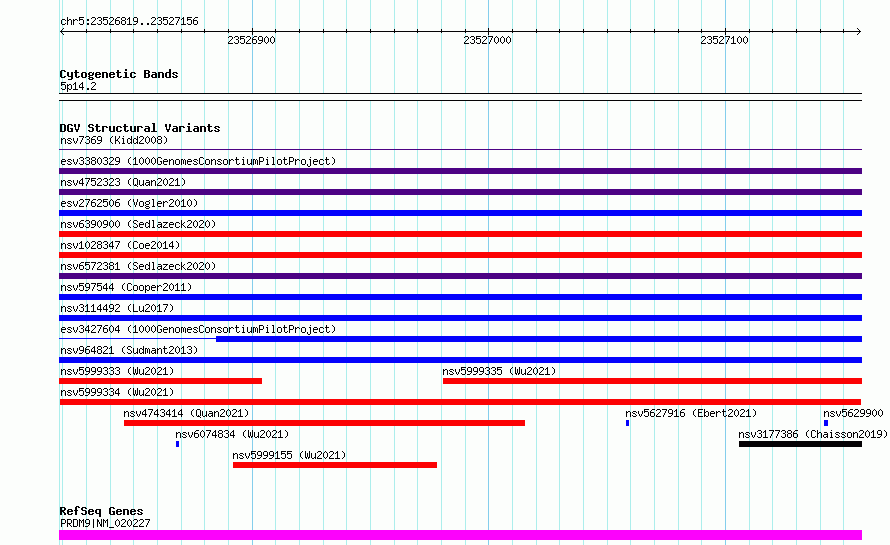Viewport: 890px width, 545px height.
Task: Select the small blue marker under nsv6074834
Action: (178, 444)
